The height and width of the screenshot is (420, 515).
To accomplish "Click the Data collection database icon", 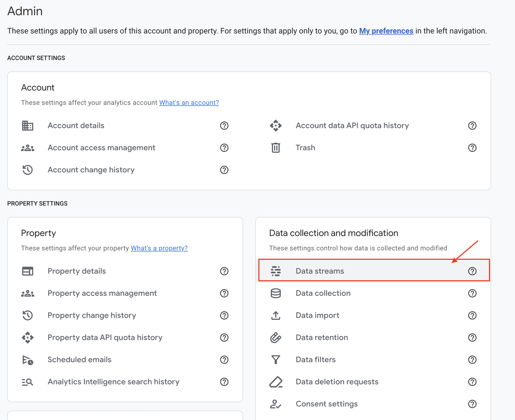I will point(275,293).
